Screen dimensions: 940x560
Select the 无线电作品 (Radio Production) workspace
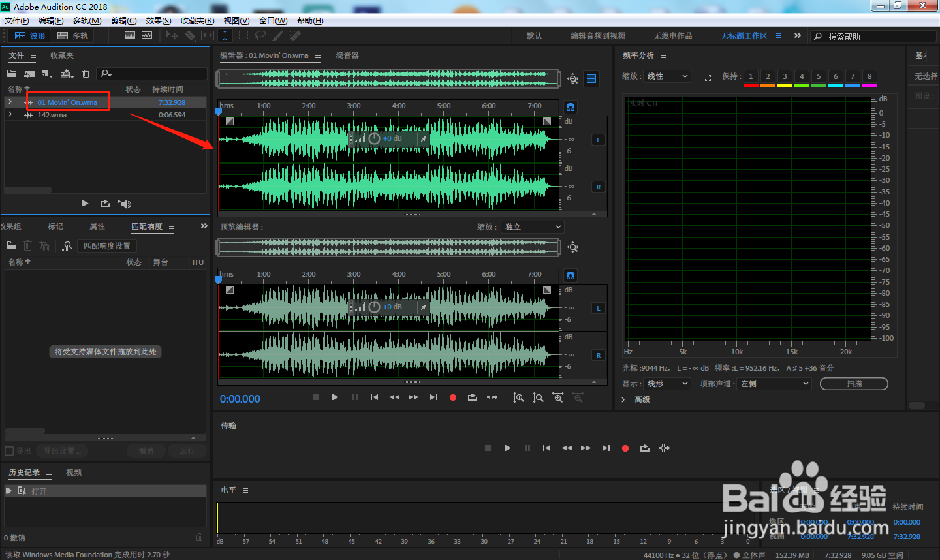tap(673, 36)
